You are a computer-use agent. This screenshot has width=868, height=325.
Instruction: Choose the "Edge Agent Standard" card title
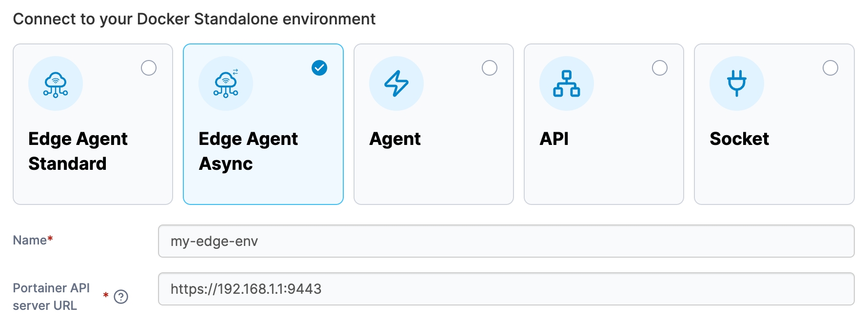[x=78, y=151]
